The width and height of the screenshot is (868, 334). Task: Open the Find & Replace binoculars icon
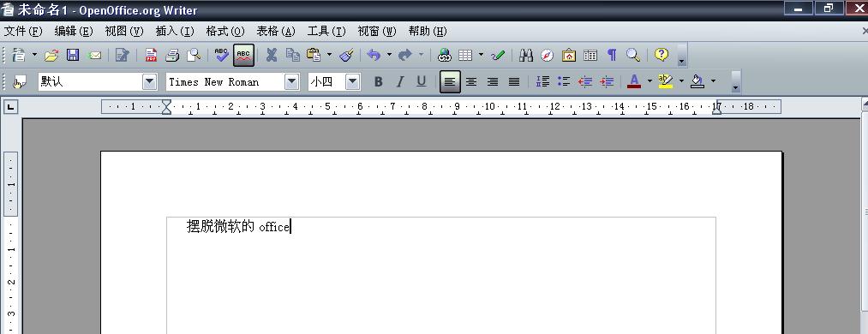[x=526, y=55]
